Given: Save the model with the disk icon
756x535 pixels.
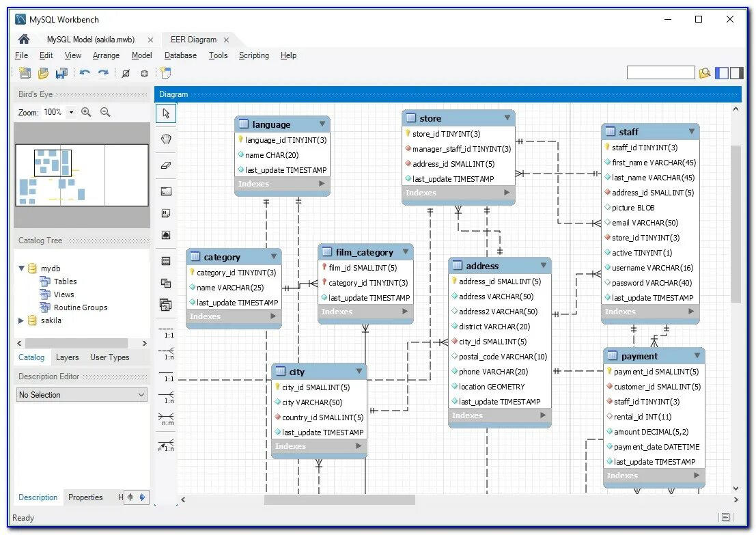Looking at the screenshot, I should (x=61, y=73).
